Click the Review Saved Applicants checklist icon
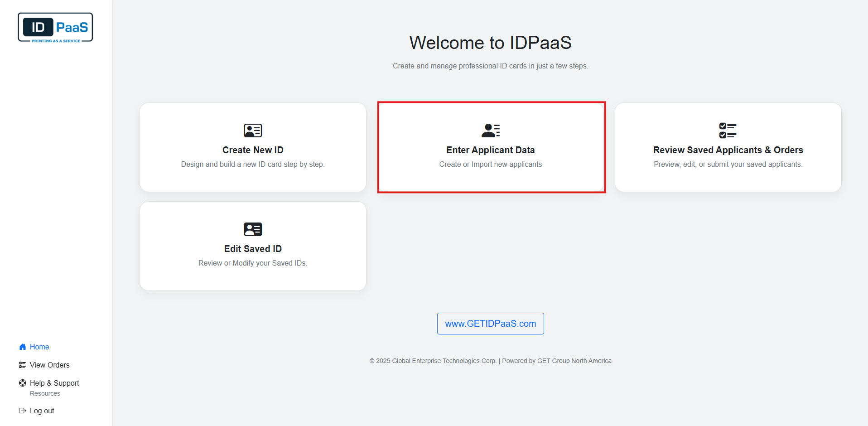Image resolution: width=868 pixels, height=426 pixels. [728, 131]
